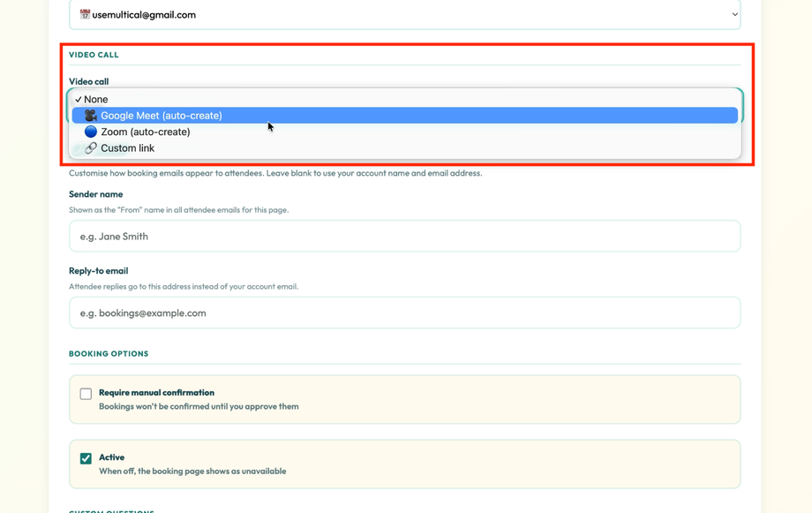
Task: Click the Google Meet camera icon
Action: (x=90, y=115)
